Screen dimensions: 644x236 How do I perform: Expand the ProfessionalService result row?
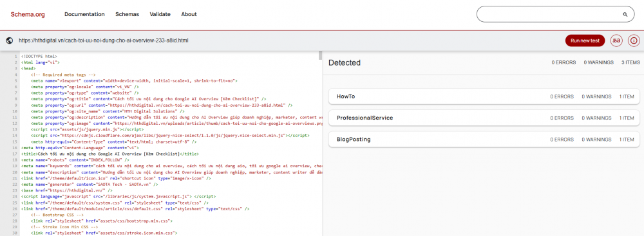(484, 118)
